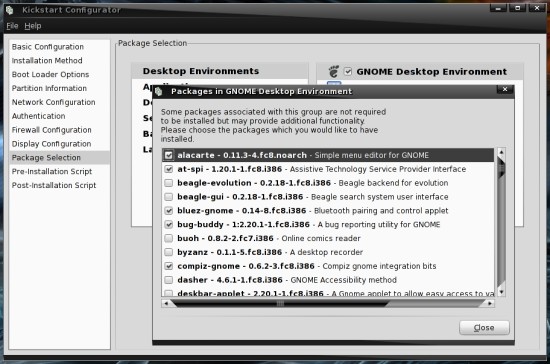The image size is (550, 364).
Task: Click the packages dialog title bar icon
Action: [159, 92]
